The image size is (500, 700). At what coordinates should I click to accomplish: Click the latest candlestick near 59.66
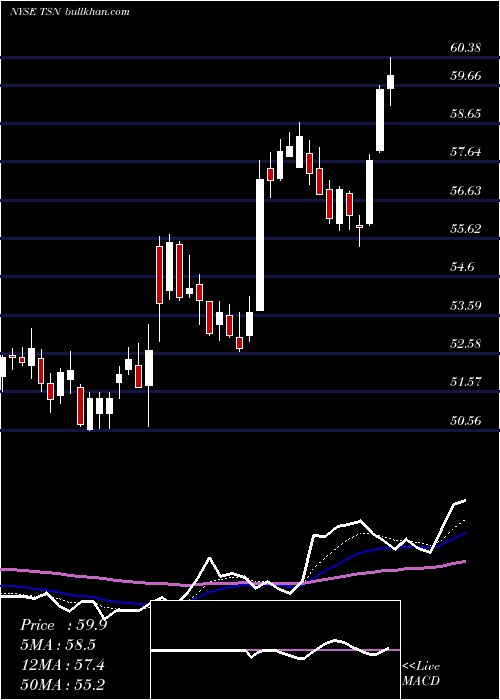(x=391, y=82)
